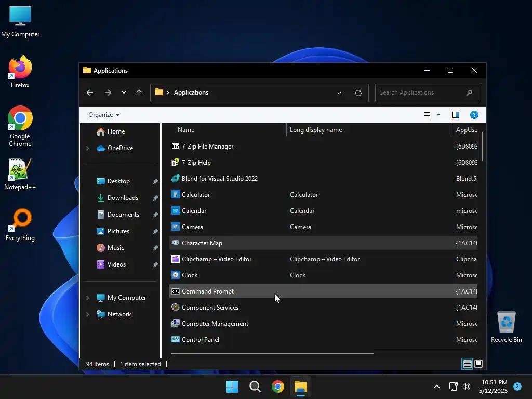Click the search magnifier in Search Applications
Screen dimensions: 532x399
click(469, 92)
